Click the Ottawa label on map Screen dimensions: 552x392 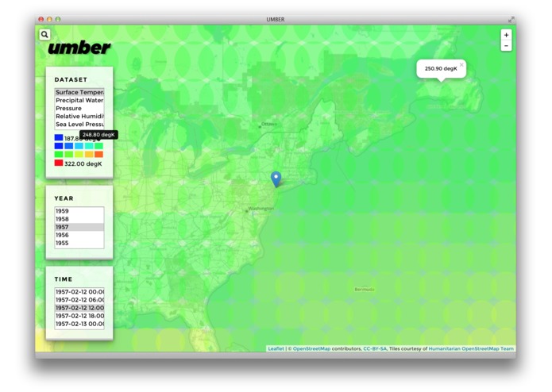269,124
